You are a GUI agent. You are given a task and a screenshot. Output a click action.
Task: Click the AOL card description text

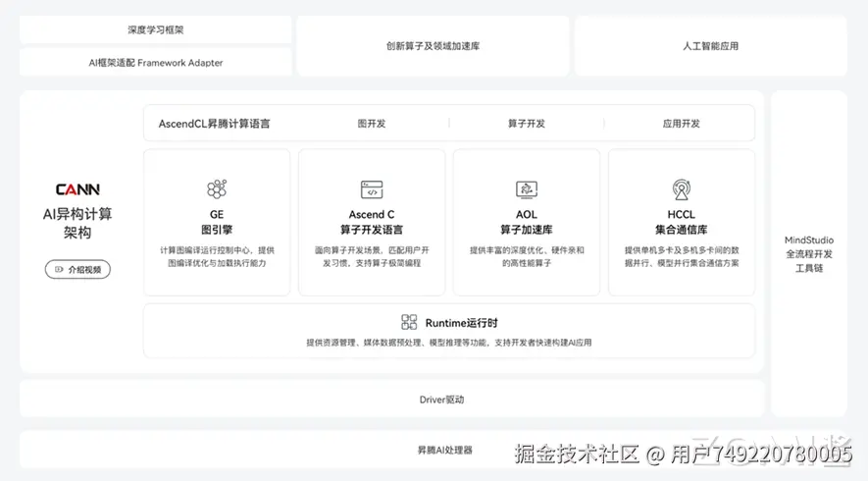pyautogui.click(x=527, y=256)
